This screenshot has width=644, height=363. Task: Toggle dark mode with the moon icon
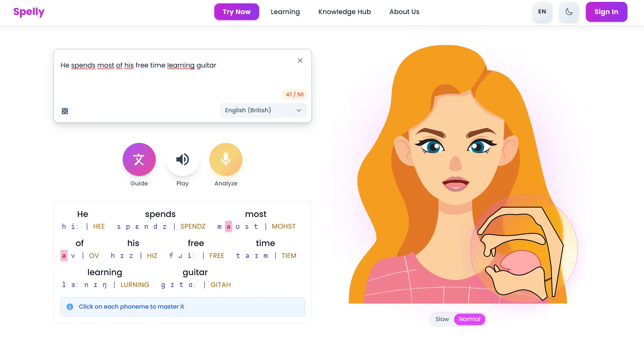click(569, 12)
